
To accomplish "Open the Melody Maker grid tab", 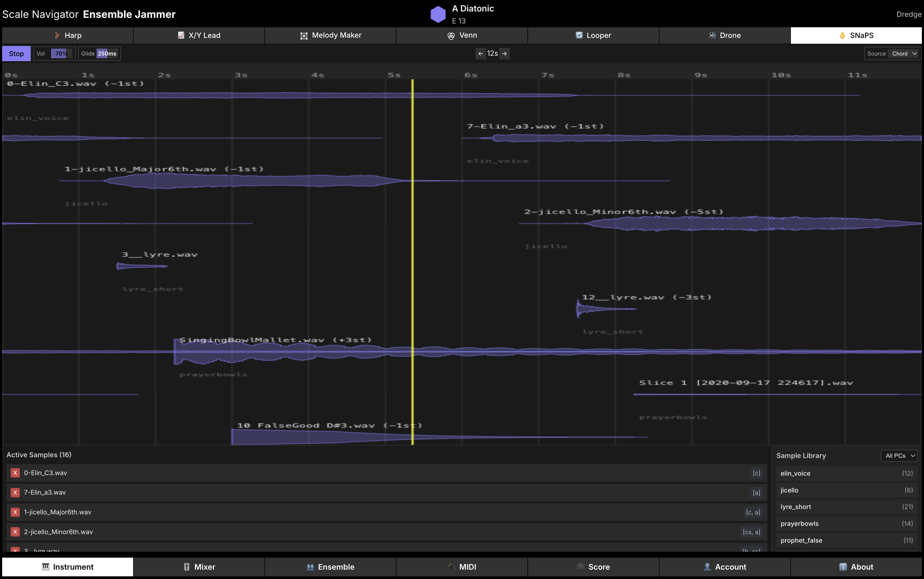I will 330,35.
